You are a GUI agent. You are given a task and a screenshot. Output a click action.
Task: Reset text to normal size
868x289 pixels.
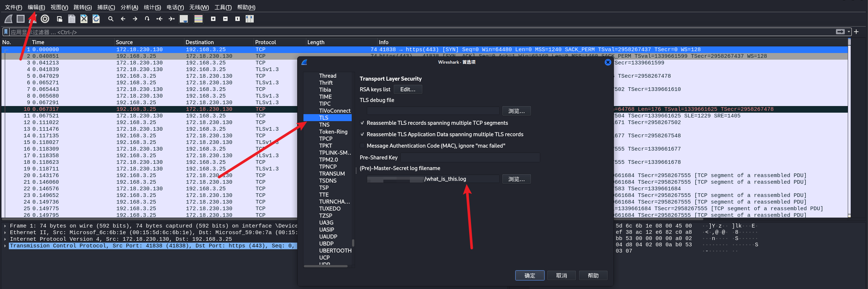pos(238,19)
